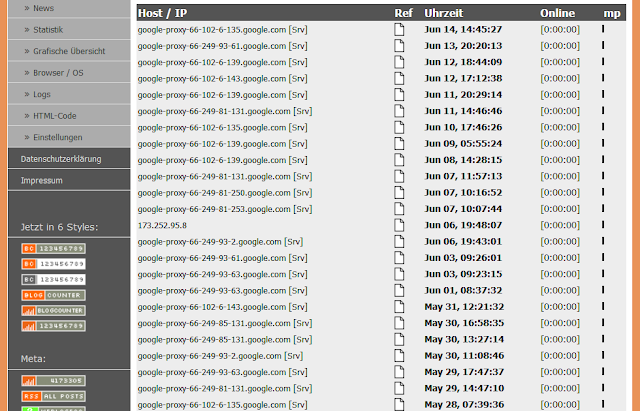Open referrer page icon for Jun 09, 05:55:24
Screen dimensions: 640x411
(399, 144)
